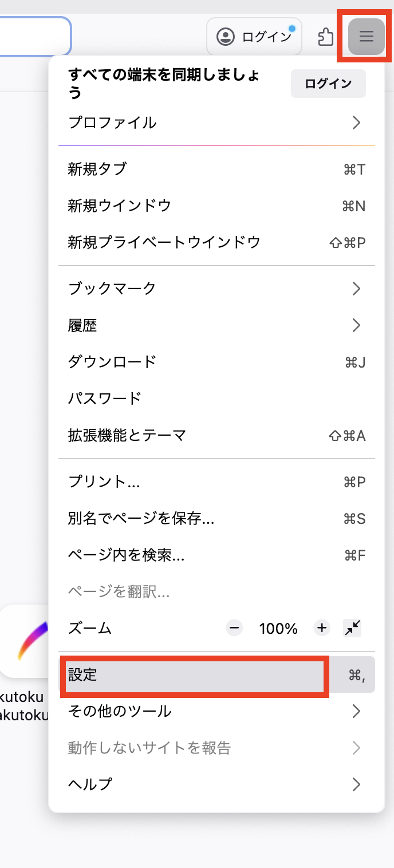Expand その他のツール submenu
The width and height of the screenshot is (394, 868).
tap(357, 711)
